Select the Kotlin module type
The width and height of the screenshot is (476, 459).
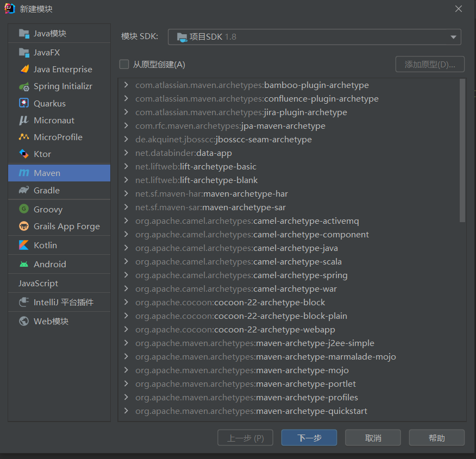(59, 245)
